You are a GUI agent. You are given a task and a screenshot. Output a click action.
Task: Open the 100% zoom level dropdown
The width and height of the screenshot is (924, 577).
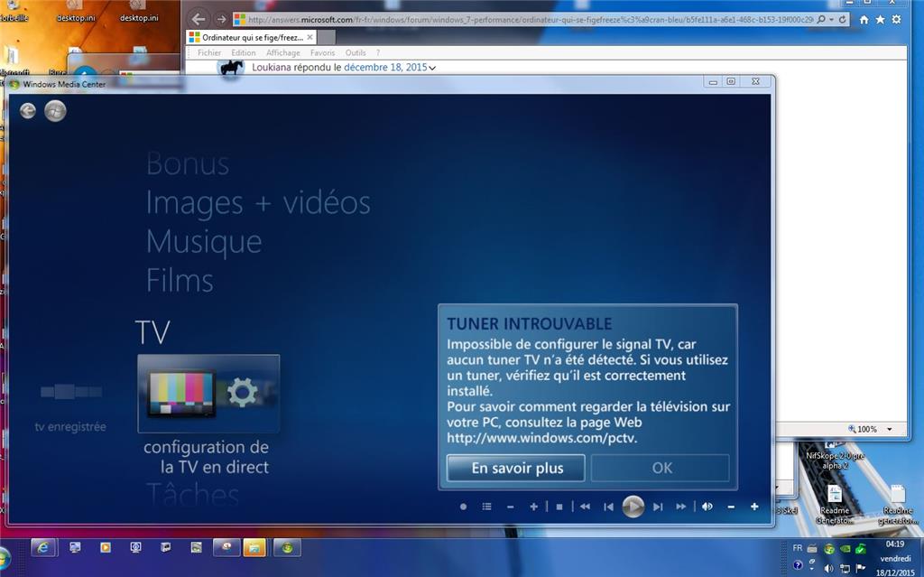(x=889, y=429)
